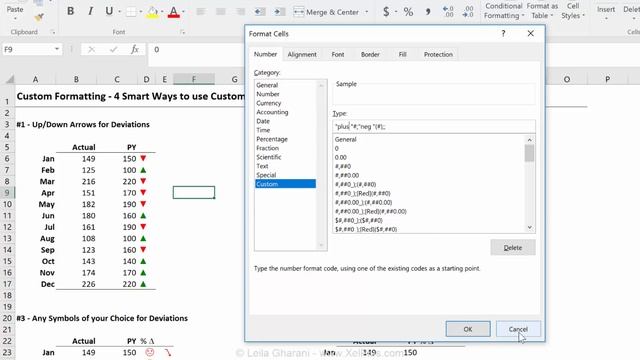Switch to Number tab in Format Cells
The height and width of the screenshot is (360, 640).
(265, 54)
